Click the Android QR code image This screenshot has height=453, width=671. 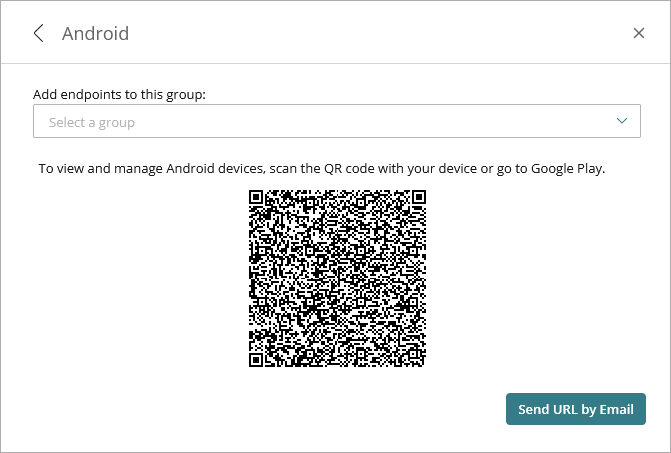click(x=337, y=278)
